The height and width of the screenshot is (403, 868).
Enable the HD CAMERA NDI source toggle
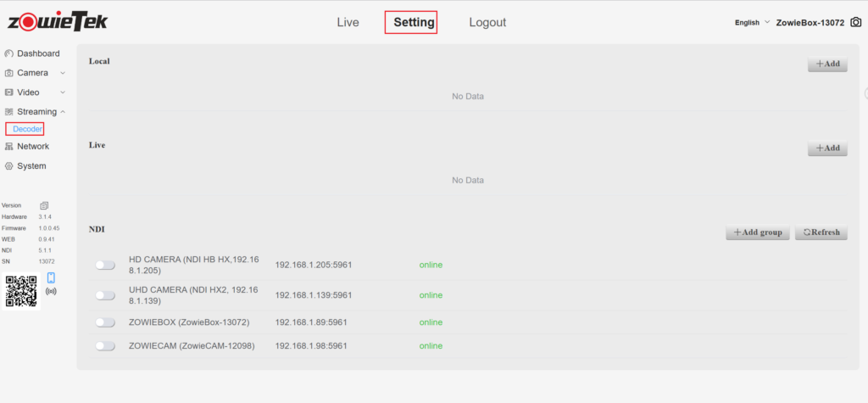105,266
